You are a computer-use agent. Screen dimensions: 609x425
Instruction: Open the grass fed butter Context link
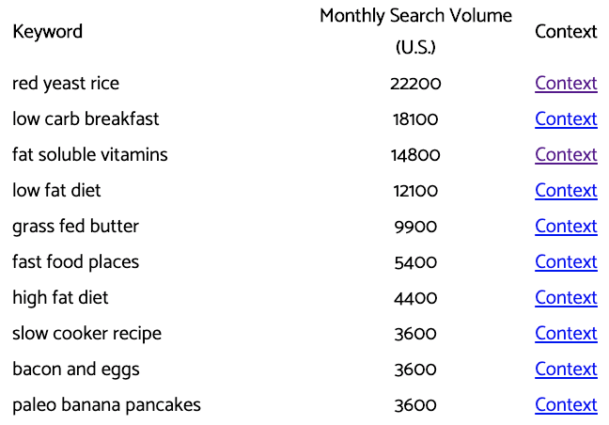point(565,226)
